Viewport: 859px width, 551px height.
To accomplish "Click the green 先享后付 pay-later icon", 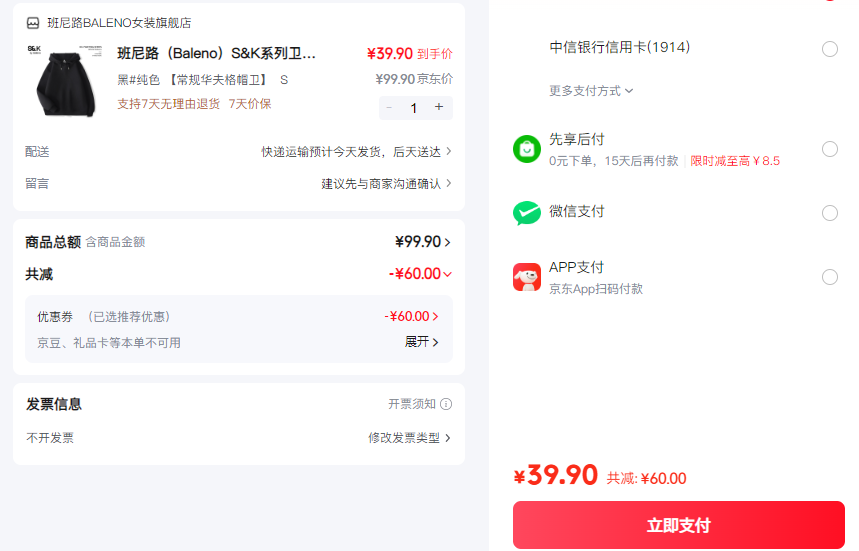I will tap(527, 149).
